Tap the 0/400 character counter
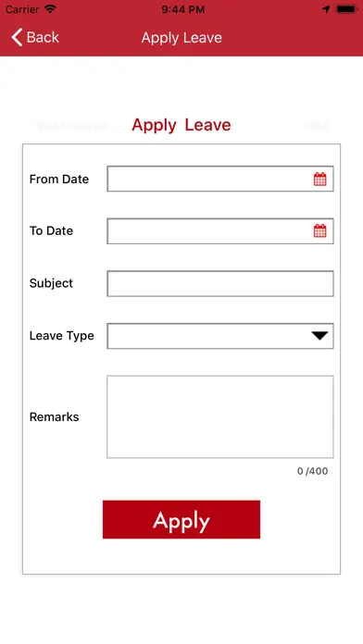 coord(312,471)
